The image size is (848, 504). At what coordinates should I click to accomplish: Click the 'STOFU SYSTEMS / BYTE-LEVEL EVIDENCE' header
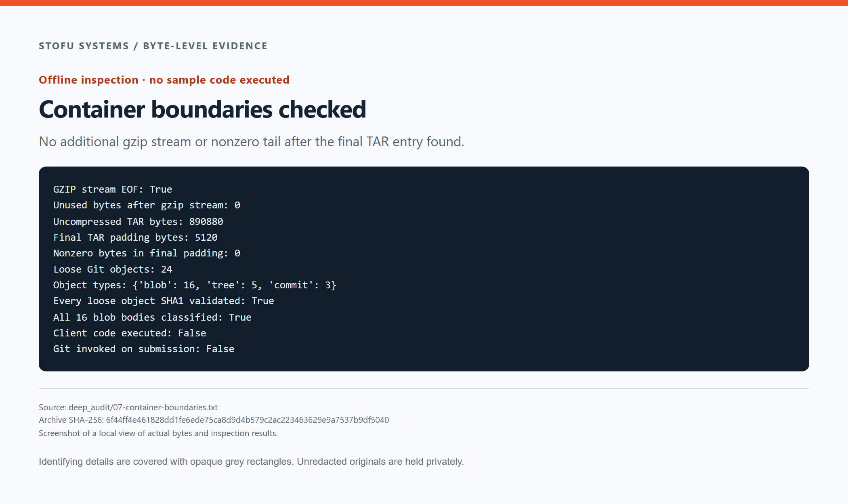click(x=153, y=46)
